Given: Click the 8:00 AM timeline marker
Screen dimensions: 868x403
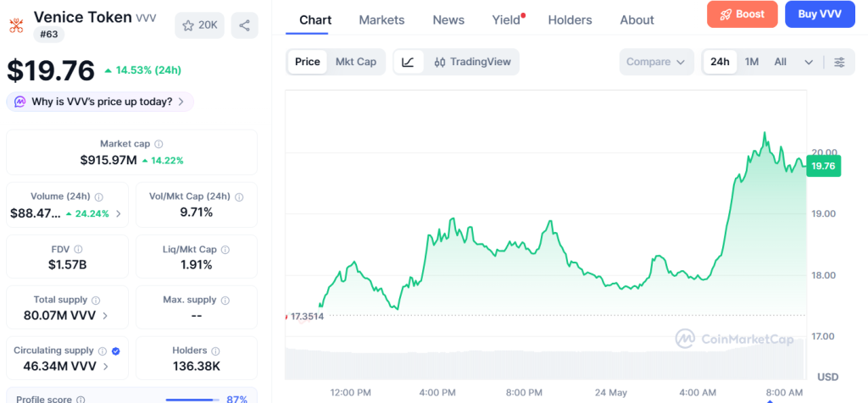Looking at the screenshot, I should [784, 393].
